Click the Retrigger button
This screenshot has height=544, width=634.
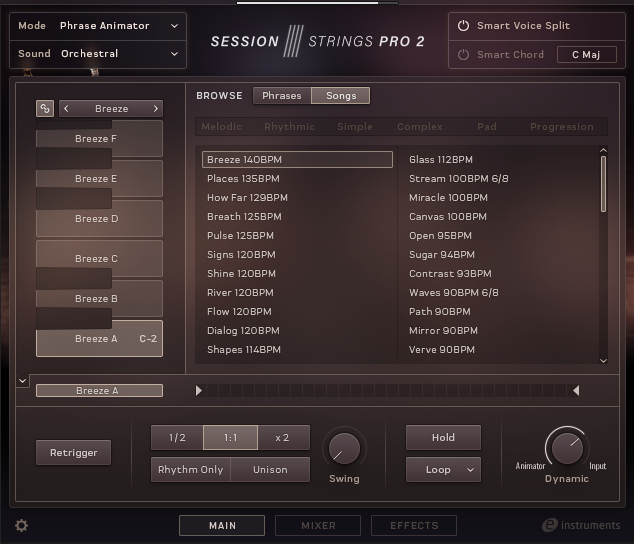(74, 453)
